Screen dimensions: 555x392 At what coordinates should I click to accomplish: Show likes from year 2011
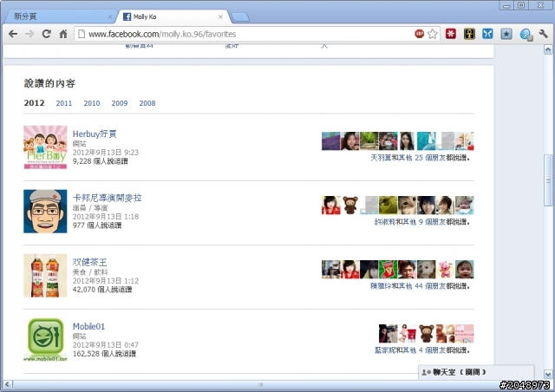[x=63, y=103]
